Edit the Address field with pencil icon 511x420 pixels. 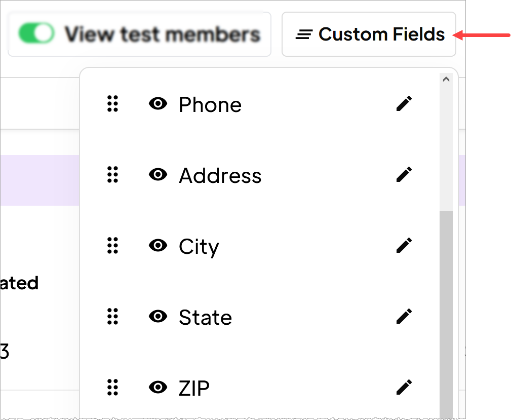coord(404,174)
